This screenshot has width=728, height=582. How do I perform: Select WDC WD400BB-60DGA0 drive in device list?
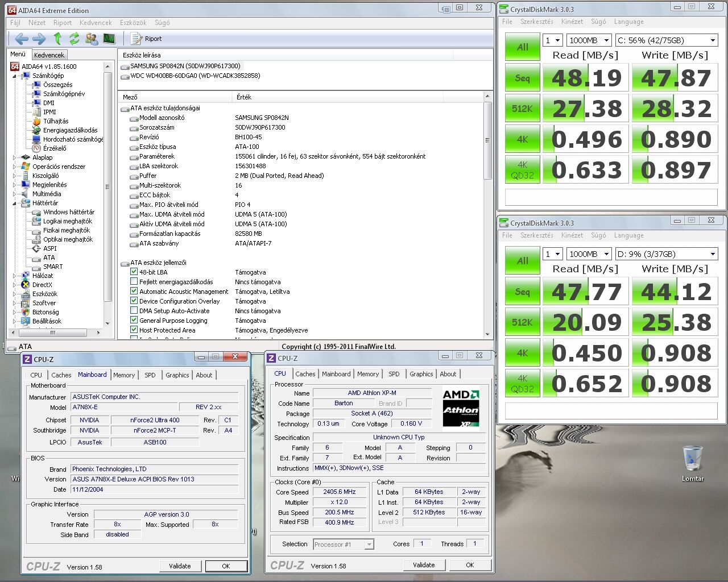click(195, 76)
